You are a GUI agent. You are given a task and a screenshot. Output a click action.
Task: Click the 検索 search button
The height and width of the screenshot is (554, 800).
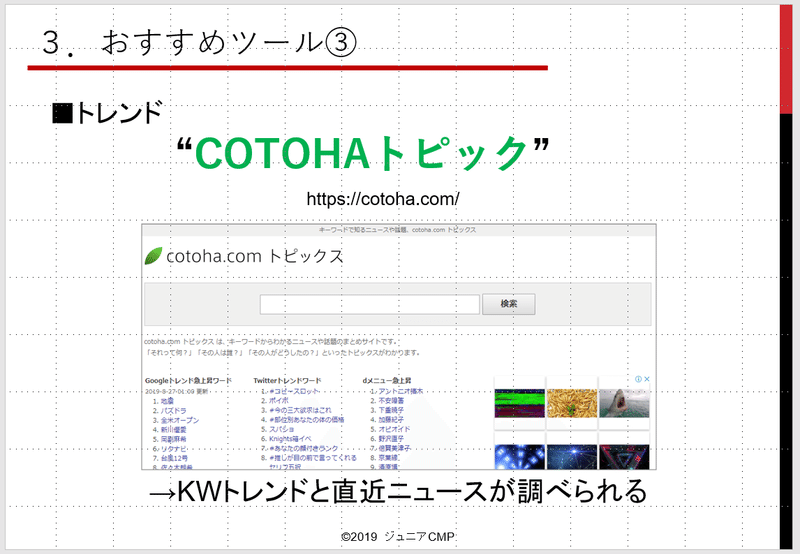[x=509, y=304]
